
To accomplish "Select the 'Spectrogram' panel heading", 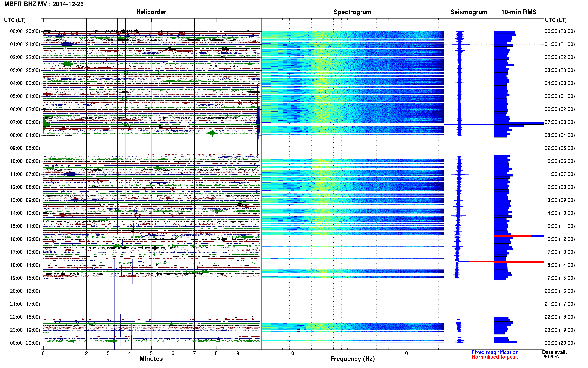I will [x=352, y=12].
